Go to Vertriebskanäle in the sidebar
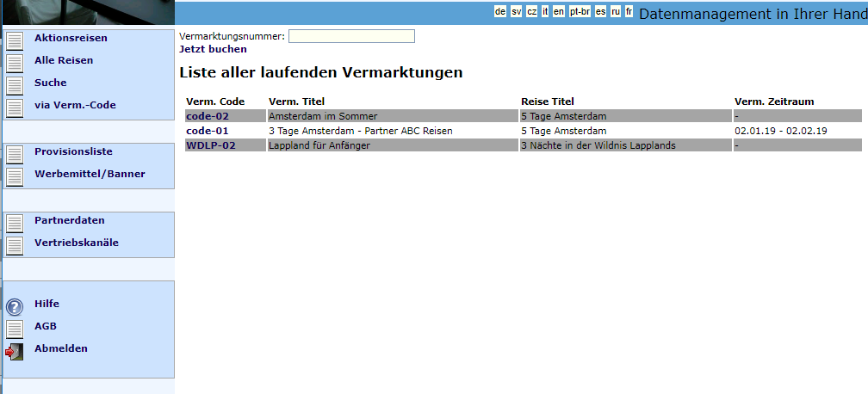 coord(77,243)
